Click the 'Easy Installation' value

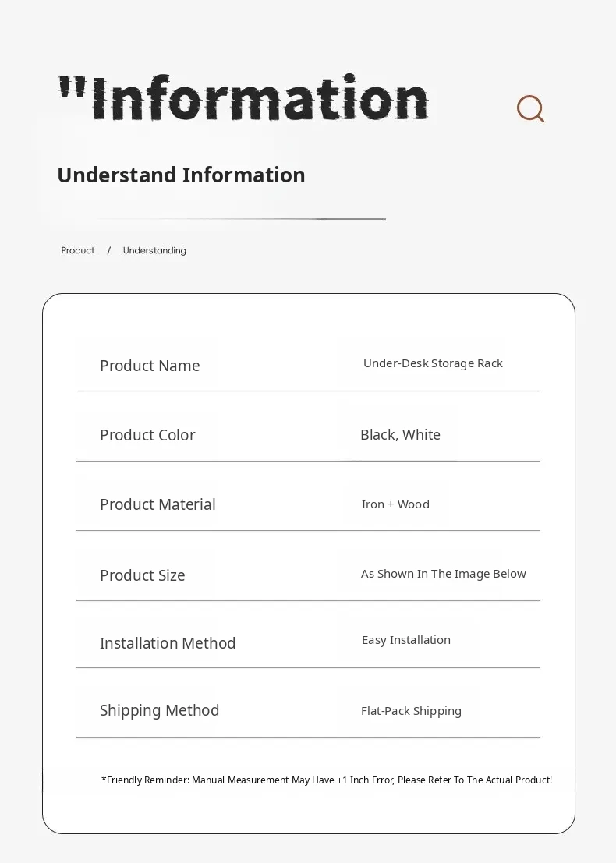(x=406, y=640)
